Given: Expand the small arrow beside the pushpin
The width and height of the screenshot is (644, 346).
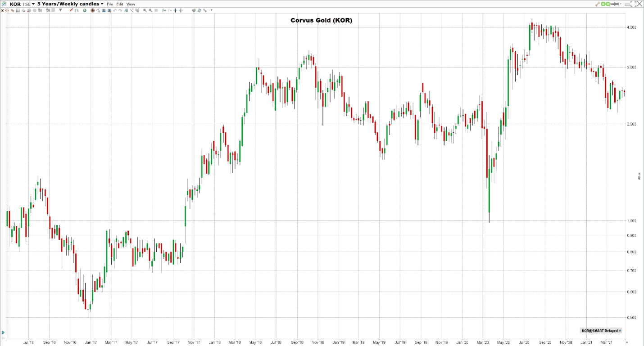Looking at the screenshot, I should (x=621, y=4).
